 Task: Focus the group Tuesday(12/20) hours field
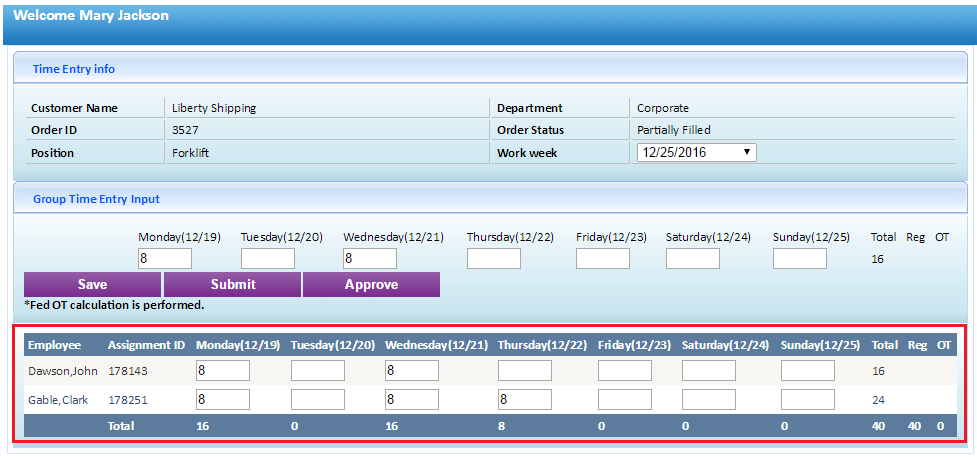[x=268, y=259]
